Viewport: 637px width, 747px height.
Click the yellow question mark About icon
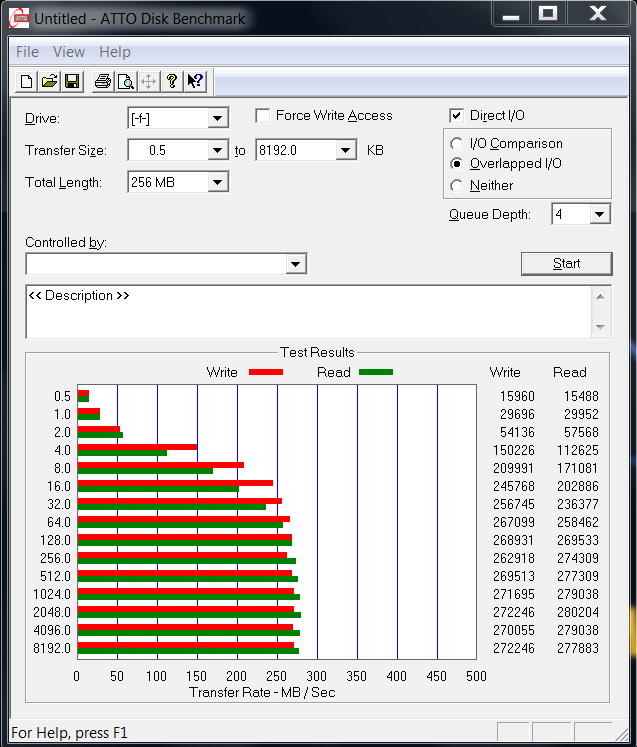(172, 82)
